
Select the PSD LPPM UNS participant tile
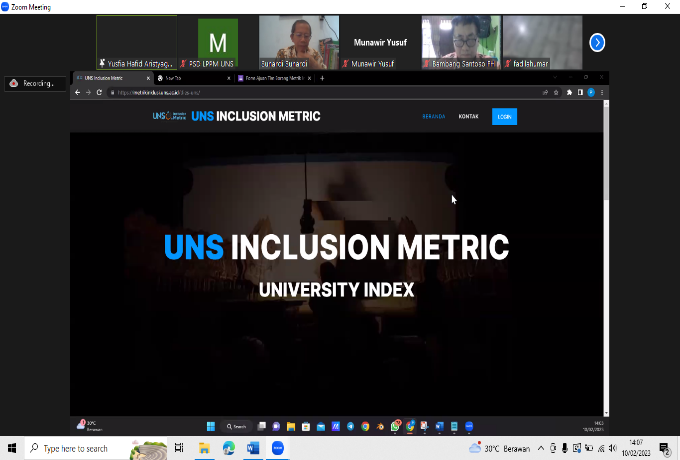pyautogui.click(x=218, y=42)
